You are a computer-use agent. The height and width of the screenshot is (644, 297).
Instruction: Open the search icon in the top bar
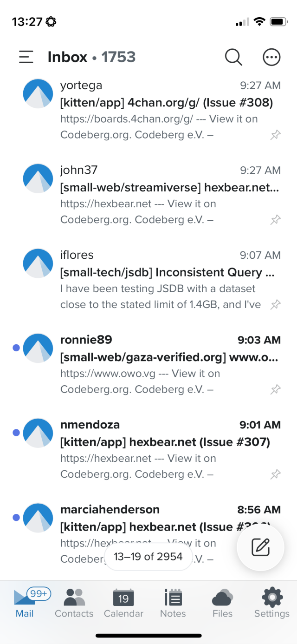[x=233, y=57]
